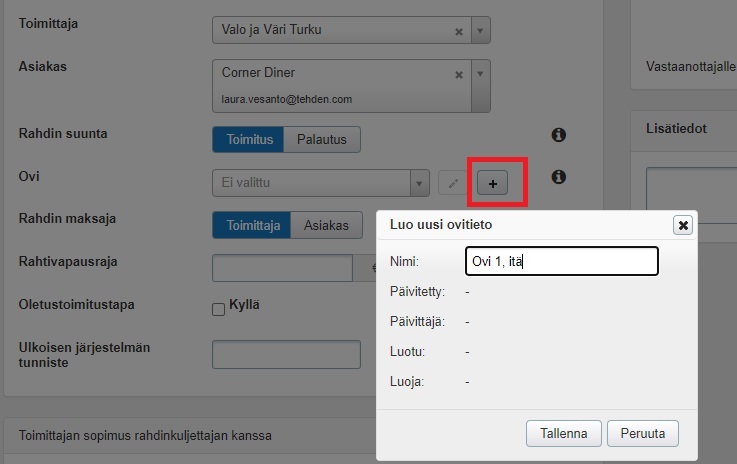The width and height of the screenshot is (737, 464).
Task: Select Toimitus as freight direction
Action: pos(248,139)
